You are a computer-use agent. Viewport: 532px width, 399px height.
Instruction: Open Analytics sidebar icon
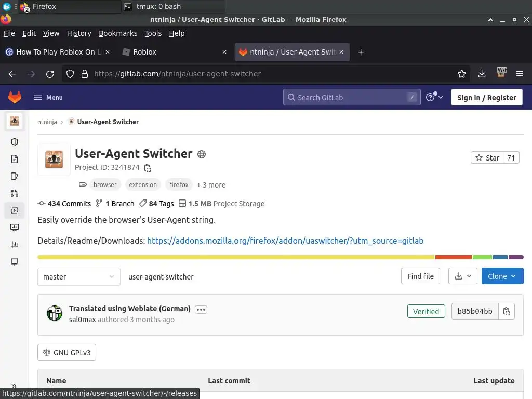(14, 245)
